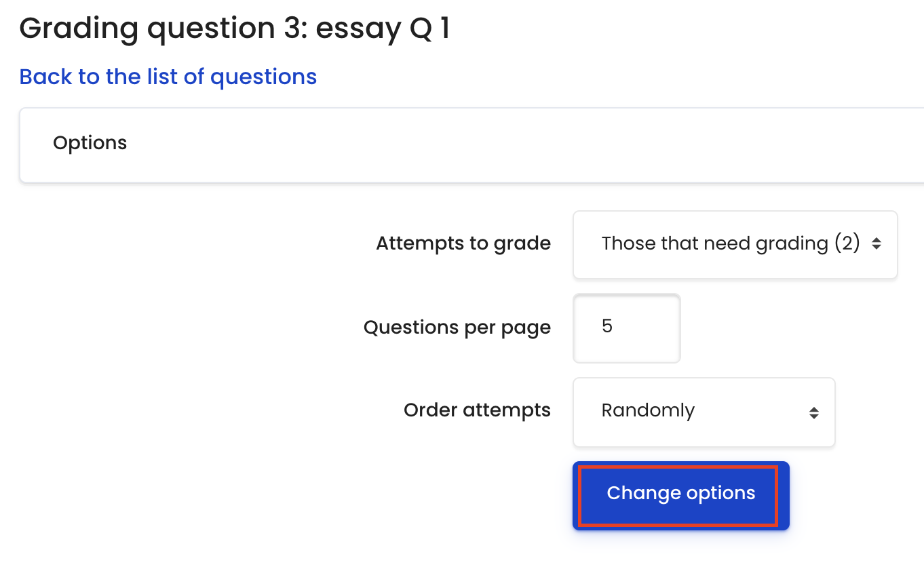Click the Back to the list of questions link
The width and height of the screenshot is (924, 567).
pyautogui.click(x=168, y=77)
